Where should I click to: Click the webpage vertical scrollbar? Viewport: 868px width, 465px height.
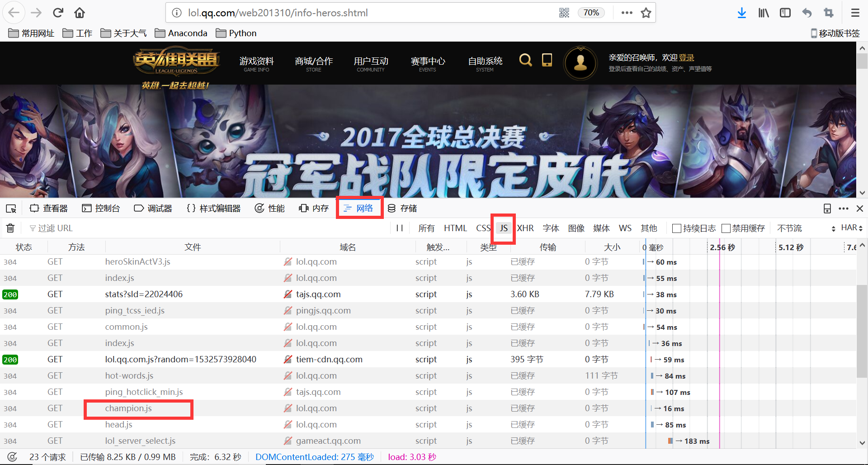coord(862,61)
